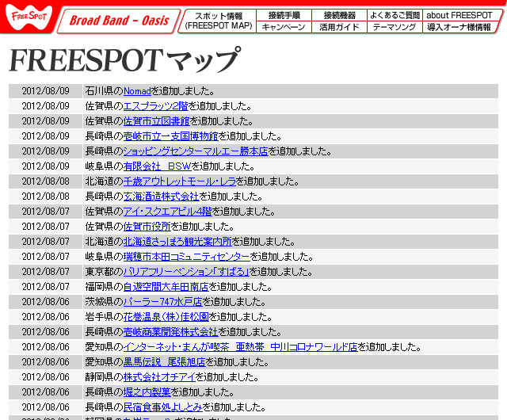Click about FREESPOT menu item
The image size is (507, 420).
click(459, 15)
